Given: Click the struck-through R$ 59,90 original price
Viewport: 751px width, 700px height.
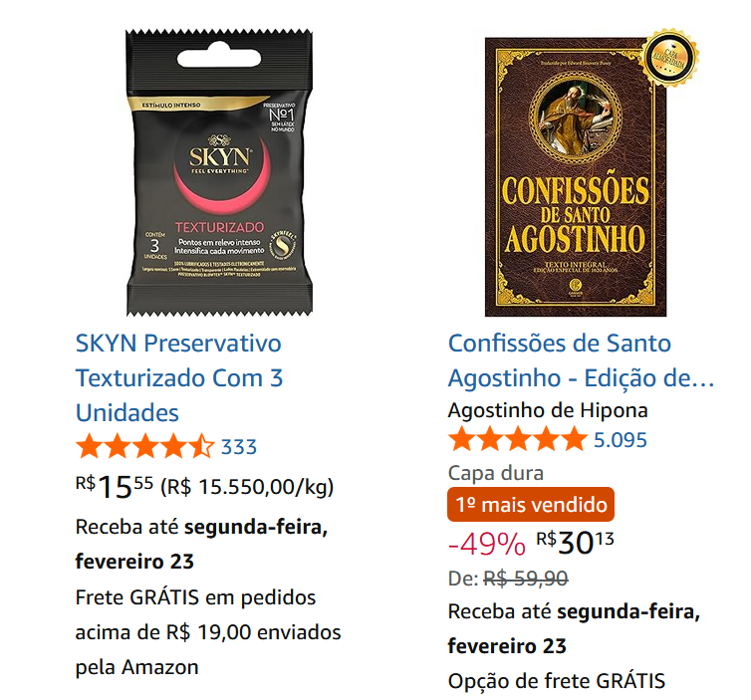Looking at the screenshot, I should click(526, 579).
